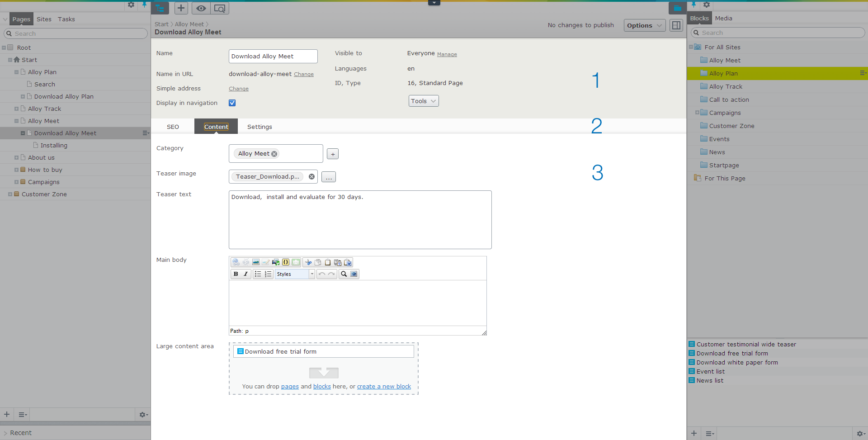Click Change link next to Name in URL
868x440 pixels.
[x=303, y=75]
